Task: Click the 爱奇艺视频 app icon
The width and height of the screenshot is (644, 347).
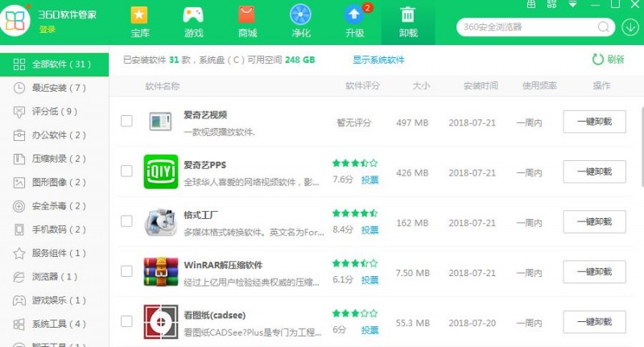Action: coord(160,121)
